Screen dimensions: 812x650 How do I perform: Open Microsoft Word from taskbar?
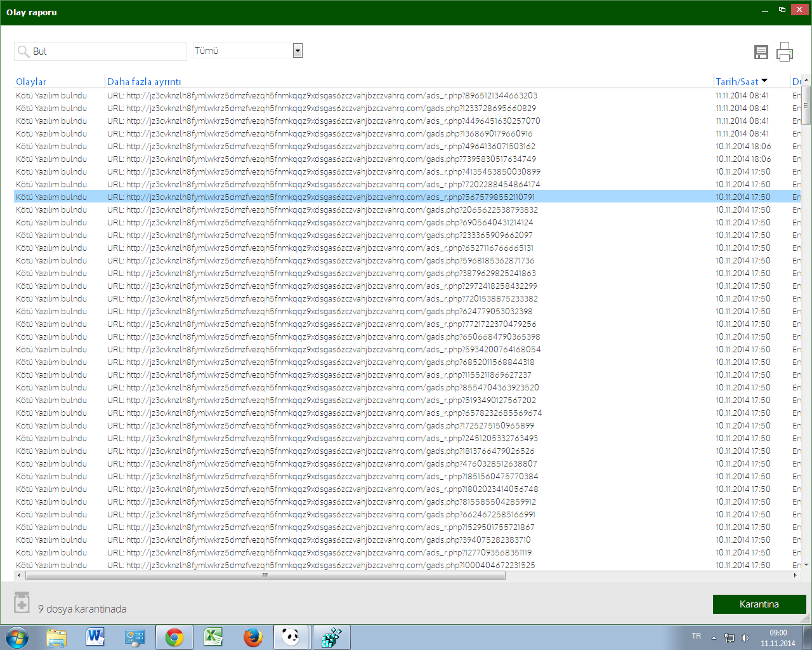point(96,637)
